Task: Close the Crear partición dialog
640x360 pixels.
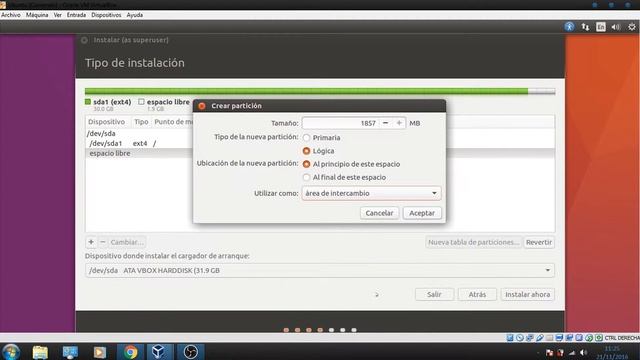Action: [202, 106]
